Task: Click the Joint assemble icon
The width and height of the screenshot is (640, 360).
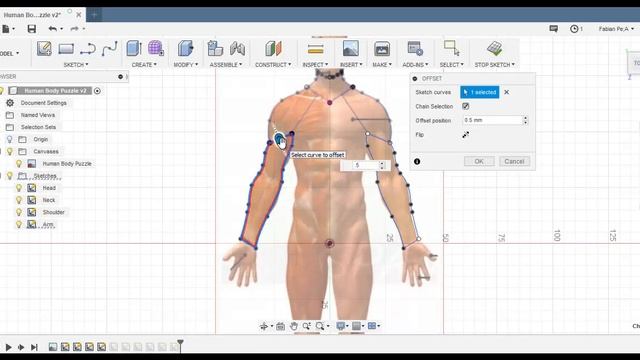Action: pyautogui.click(x=237, y=49)
